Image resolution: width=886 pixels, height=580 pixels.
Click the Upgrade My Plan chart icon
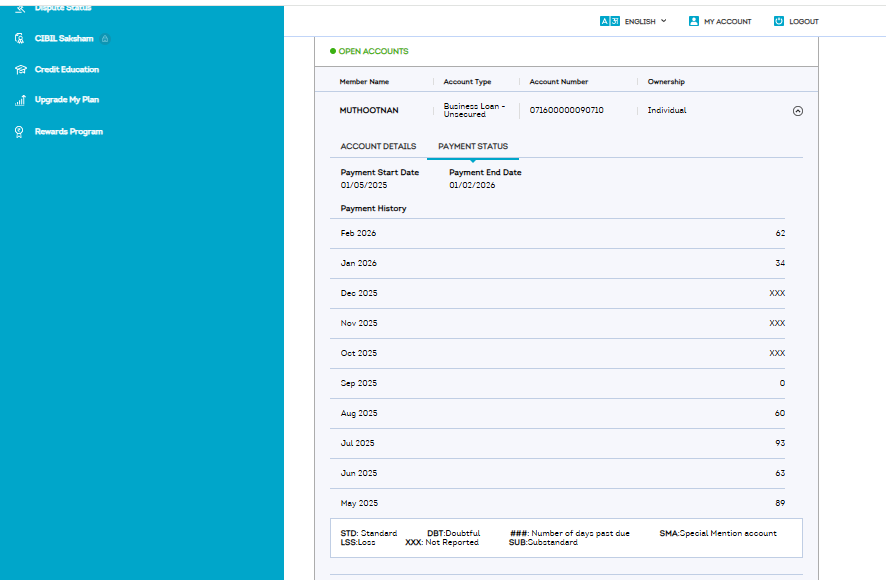(19, 100)
